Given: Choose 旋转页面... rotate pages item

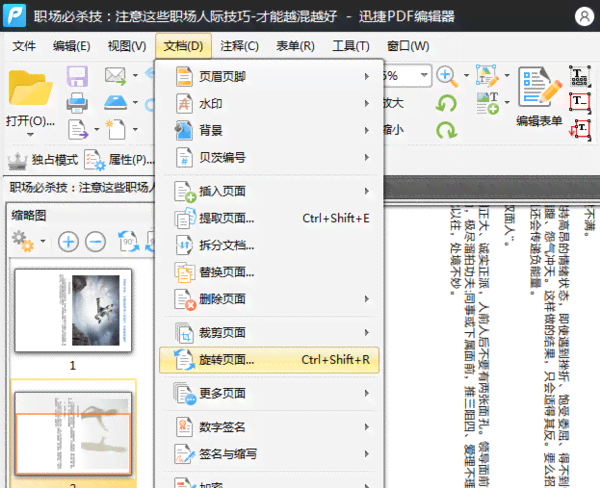Looking at the screenshot, I should point(269,360).
